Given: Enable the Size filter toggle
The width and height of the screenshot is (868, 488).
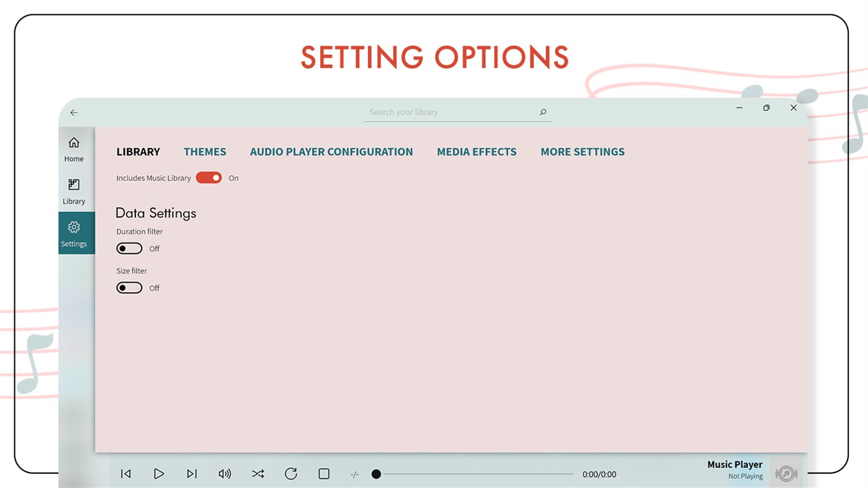Looking at the screenshot, I should pos(129,287).
